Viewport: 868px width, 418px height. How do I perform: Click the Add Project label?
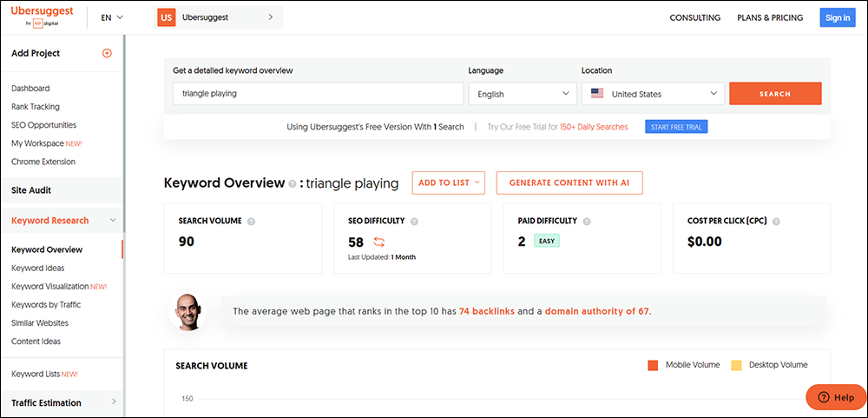36,53
